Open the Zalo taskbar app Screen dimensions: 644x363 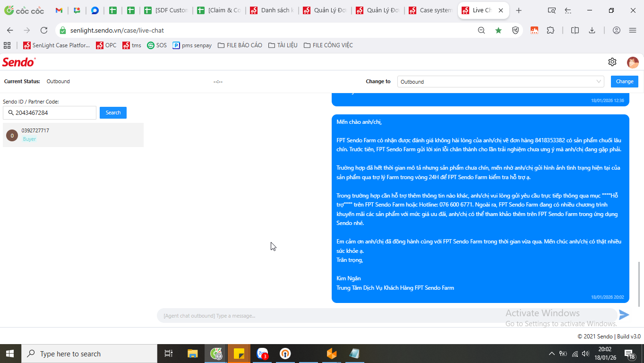pyautogui.click(x=262, y=354)
